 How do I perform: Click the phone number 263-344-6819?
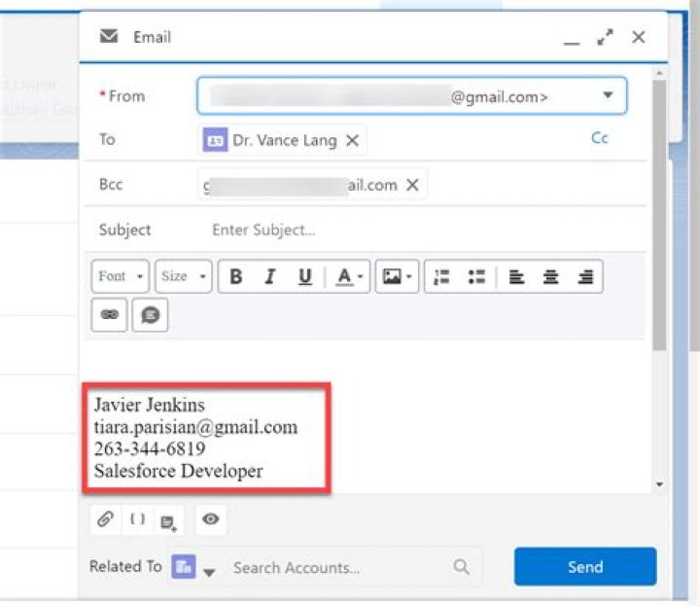coord(150,448)
